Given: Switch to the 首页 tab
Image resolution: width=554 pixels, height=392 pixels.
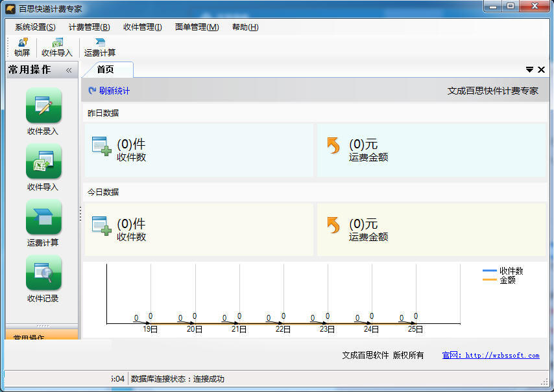Looking at the screenshot, I should (x=106, y=70).
